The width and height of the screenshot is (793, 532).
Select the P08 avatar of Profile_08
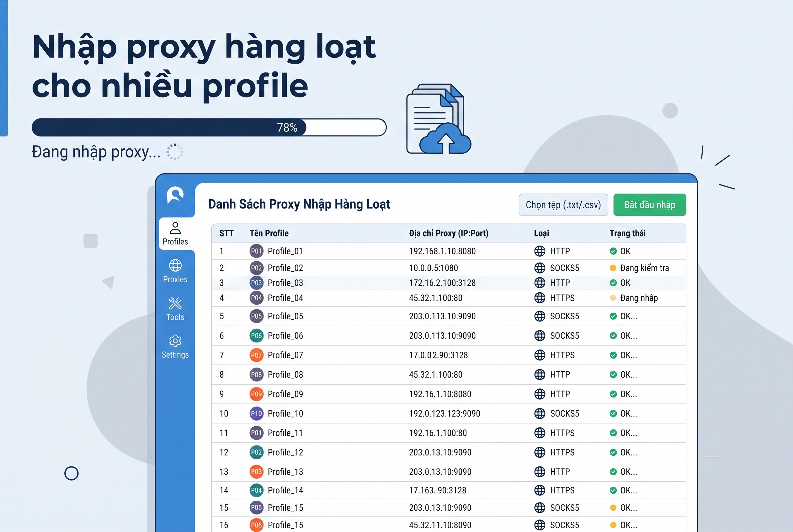[256, 375]
